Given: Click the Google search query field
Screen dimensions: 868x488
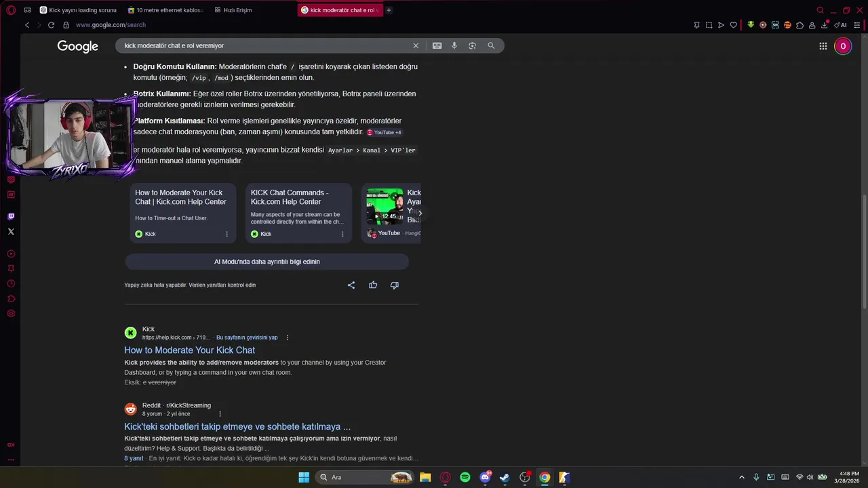Looking at the screenshot, I should pos(264,45).
